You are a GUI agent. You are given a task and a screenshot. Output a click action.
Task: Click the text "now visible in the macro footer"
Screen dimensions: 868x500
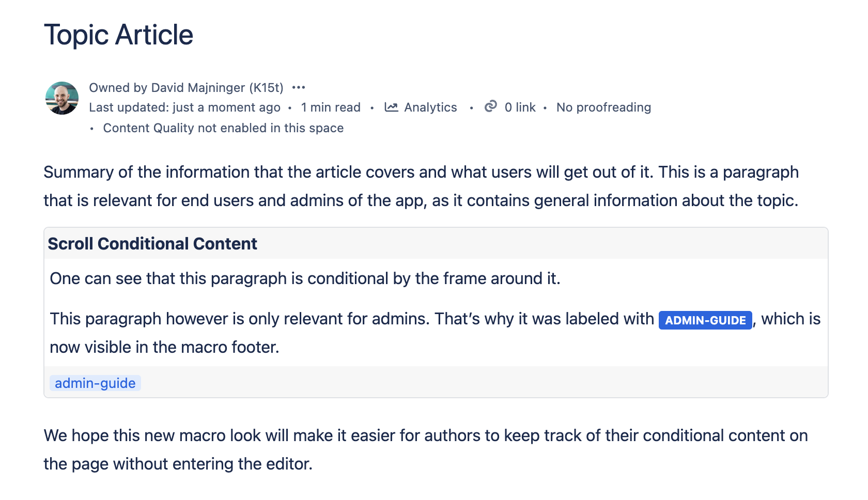pyautogui.click(x=164, y=347)
